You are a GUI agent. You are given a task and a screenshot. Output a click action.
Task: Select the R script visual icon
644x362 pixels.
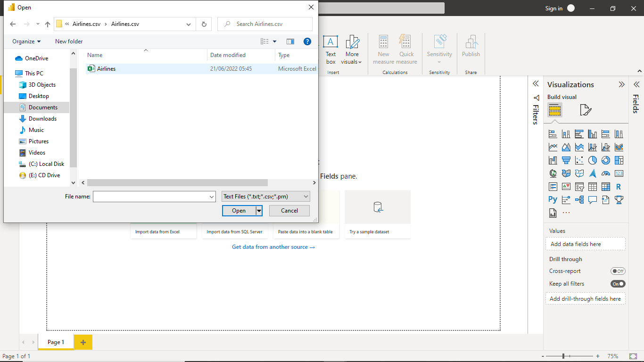(619, 186)
